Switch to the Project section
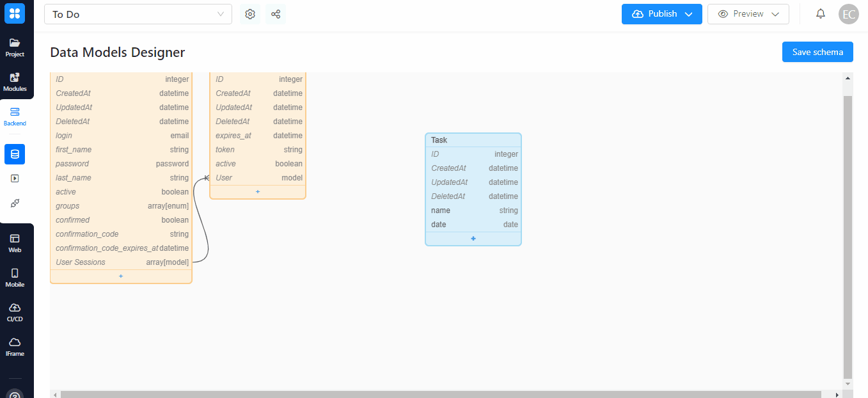Image resolution: width=868 pixels, height=398 pixels. coord(15,47)
